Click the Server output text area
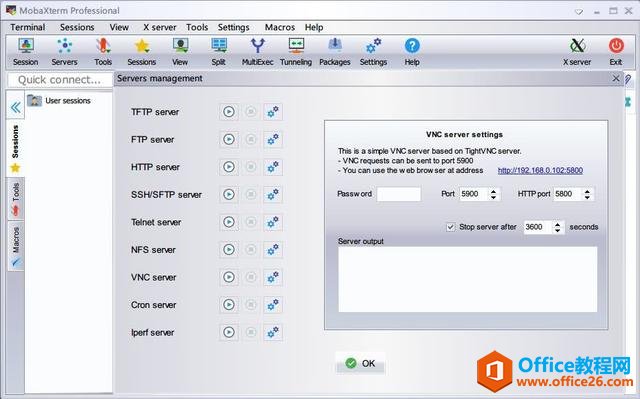 [467, 279]
